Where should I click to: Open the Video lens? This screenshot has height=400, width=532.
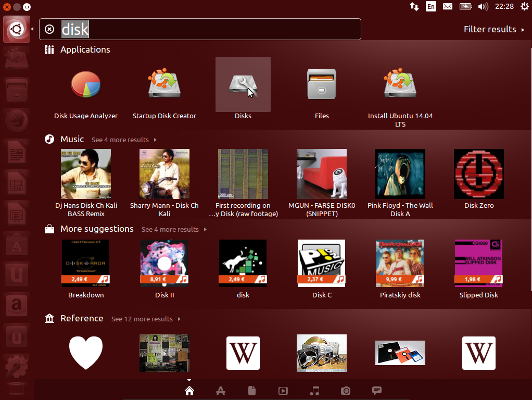point(283,391)
